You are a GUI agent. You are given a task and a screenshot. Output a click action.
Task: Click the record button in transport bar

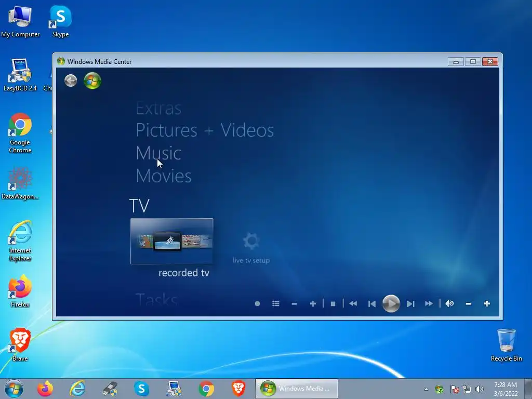tap(257, 303)
